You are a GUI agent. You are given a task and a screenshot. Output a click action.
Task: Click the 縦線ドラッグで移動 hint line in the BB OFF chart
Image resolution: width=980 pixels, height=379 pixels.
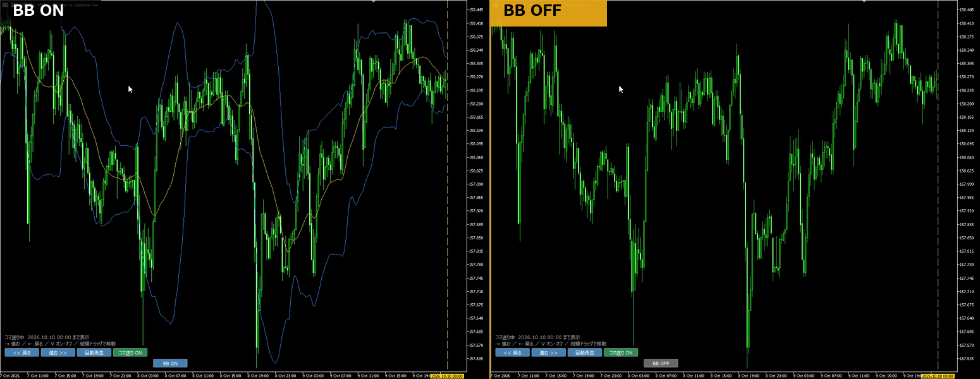pos(551,344)
